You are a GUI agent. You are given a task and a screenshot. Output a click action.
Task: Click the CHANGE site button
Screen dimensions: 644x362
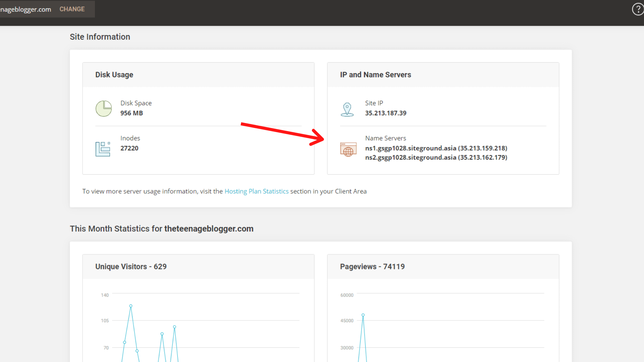click(72, 9)
